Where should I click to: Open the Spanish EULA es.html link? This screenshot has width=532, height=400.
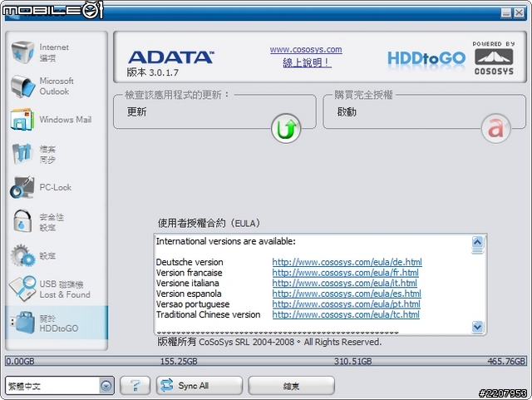coord(347,294)
